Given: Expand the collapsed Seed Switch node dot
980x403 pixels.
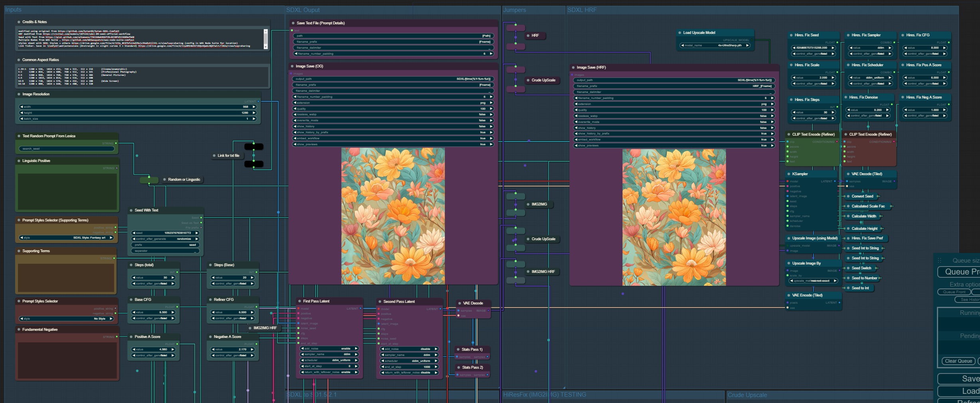Looking at the screenshot, I should 848,268.
